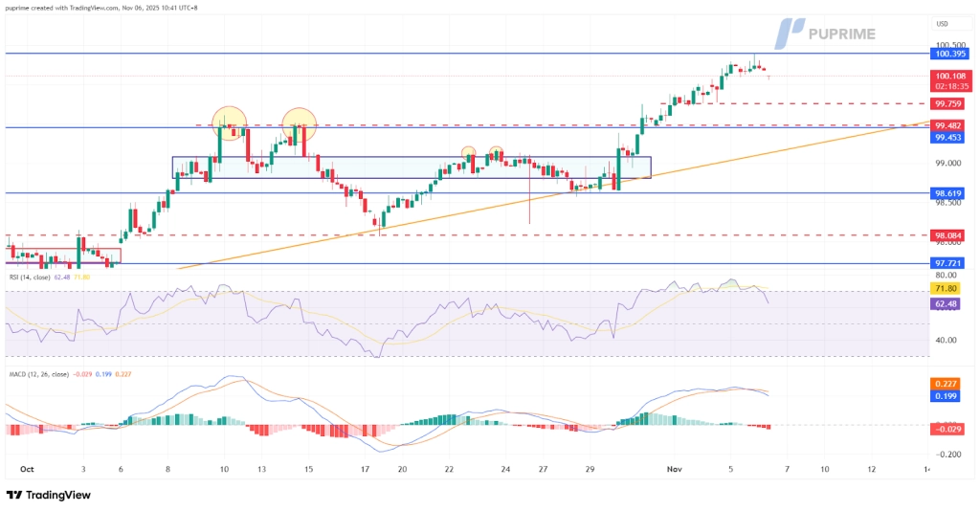Click the USD currency label on price axis
980x511 pixels.
tap(942, 25)
